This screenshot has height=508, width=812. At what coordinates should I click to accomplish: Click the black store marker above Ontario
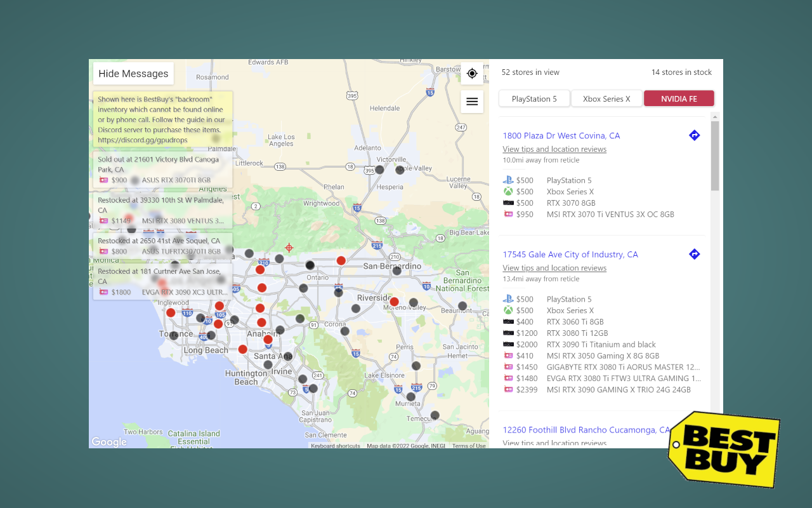pos(310,265)
